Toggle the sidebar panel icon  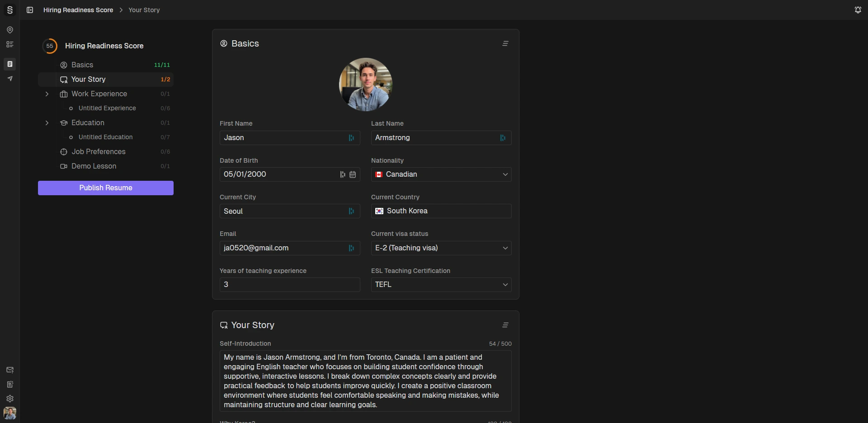pos(30,10)
